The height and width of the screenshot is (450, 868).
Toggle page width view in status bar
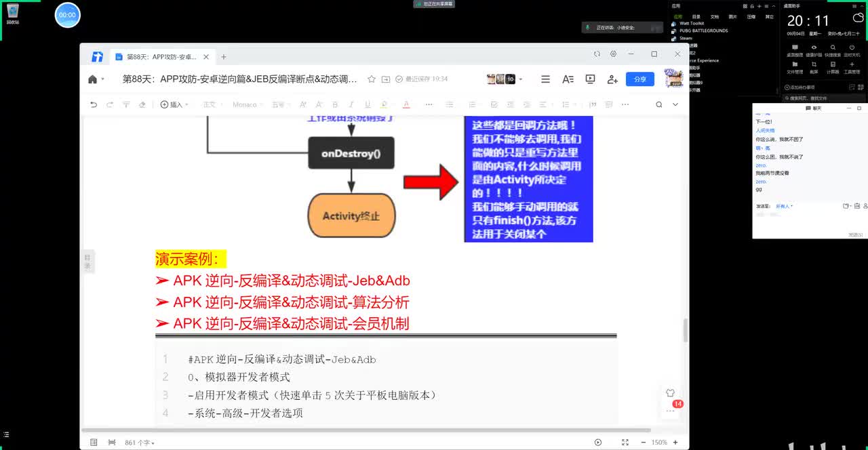111,443
